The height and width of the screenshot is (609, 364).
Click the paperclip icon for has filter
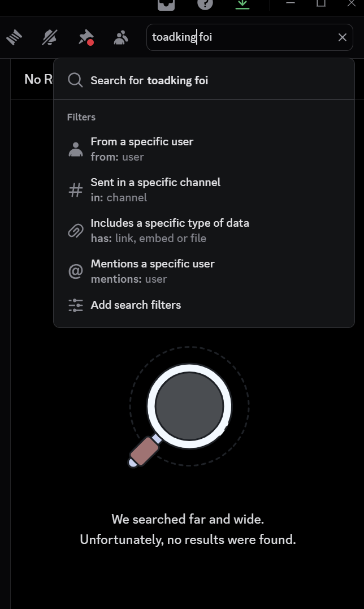[75, 231]
